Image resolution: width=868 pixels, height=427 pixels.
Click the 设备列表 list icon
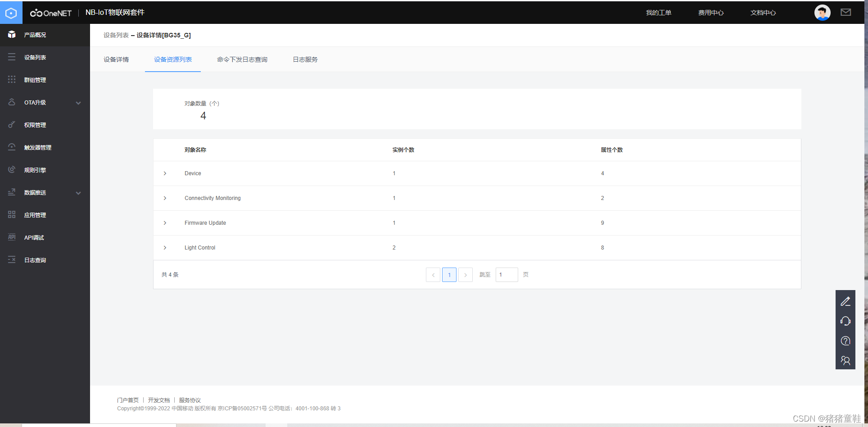click(12, 57)
